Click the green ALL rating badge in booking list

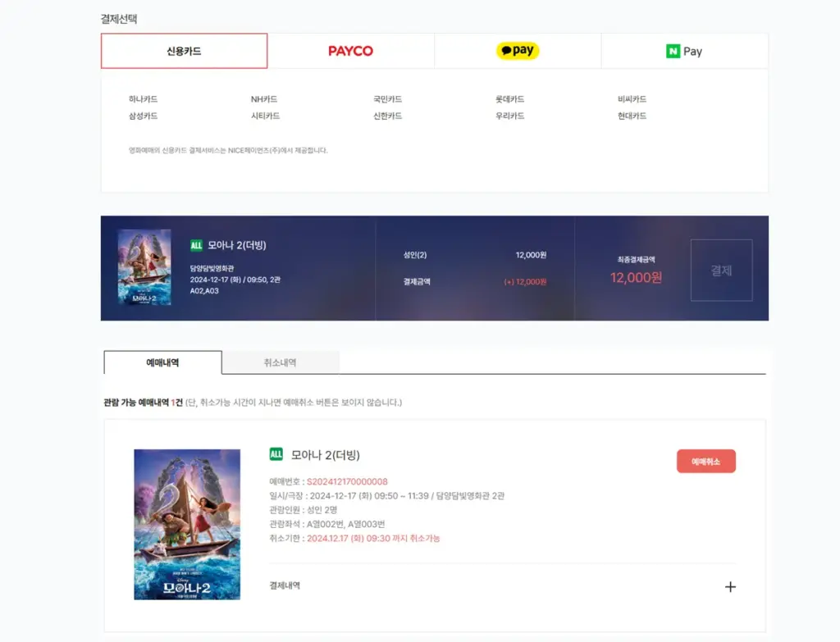pos(276,454)
